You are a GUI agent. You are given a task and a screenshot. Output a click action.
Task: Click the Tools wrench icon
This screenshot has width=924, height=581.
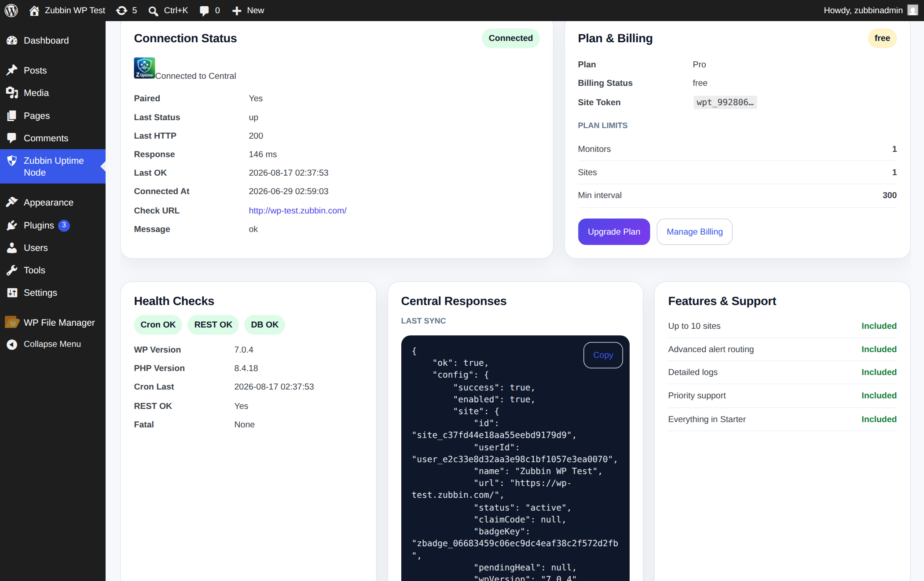pos(12,270)
